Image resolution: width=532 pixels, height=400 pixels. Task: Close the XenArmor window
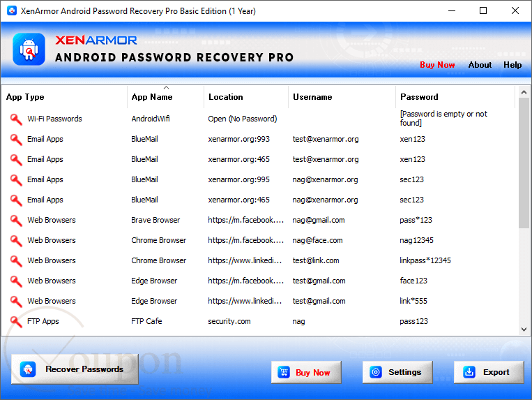(515, 11)
